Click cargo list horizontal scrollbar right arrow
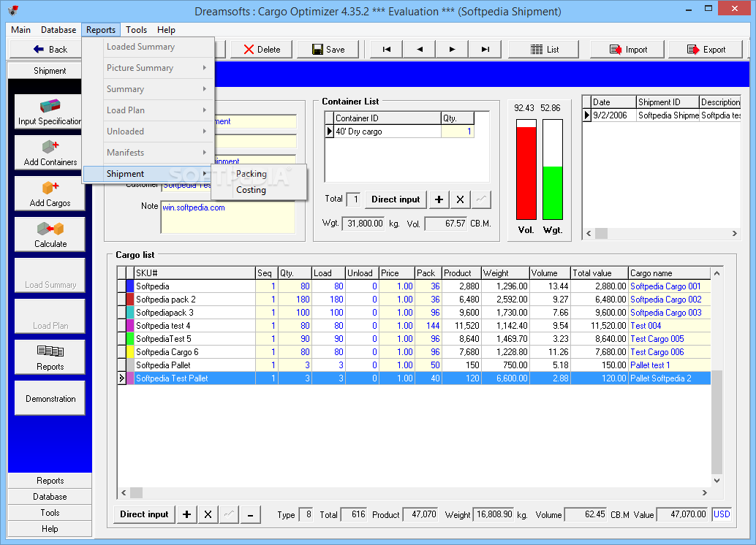The image size is (756, 545). (704, 492)
